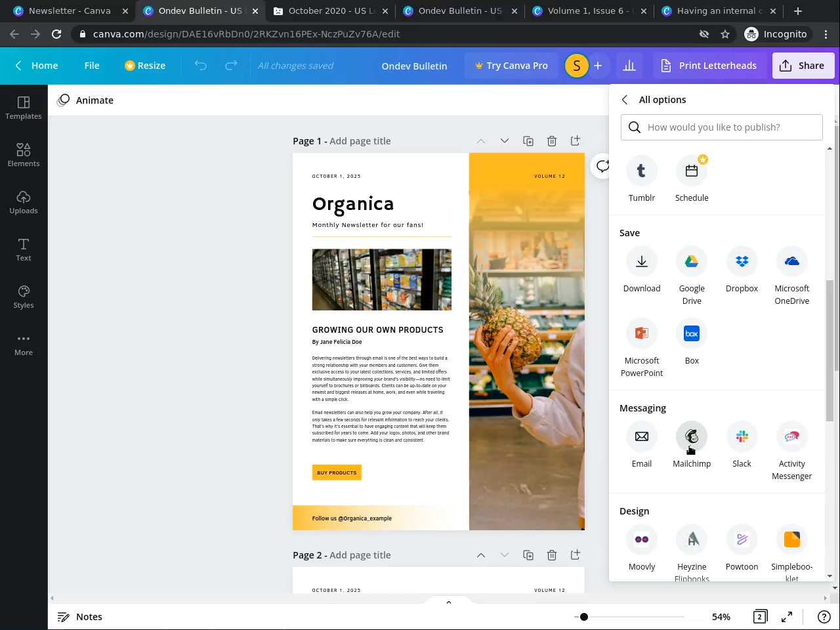This screenshot has width=840, height=630.
Task: Adjust the zoom slider handle
Action: [583, 617]
